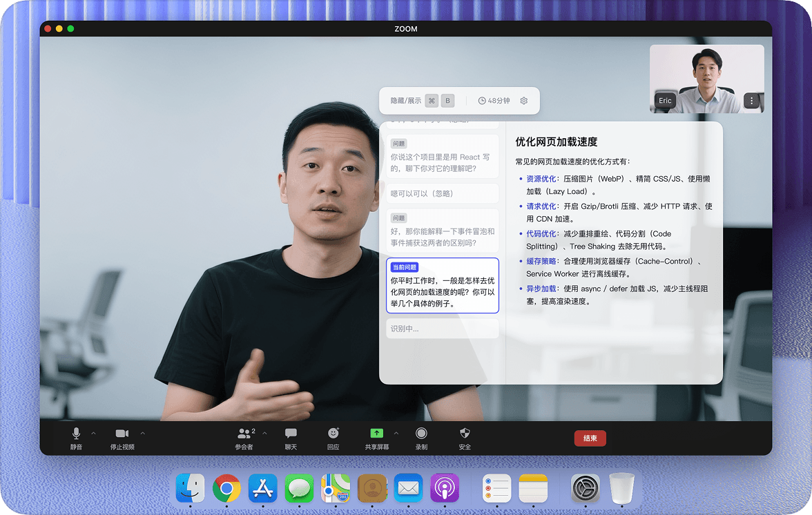Open Google Chrome from the Dock
The height and width of the screenshot is (515, 812).
point(227,488)
